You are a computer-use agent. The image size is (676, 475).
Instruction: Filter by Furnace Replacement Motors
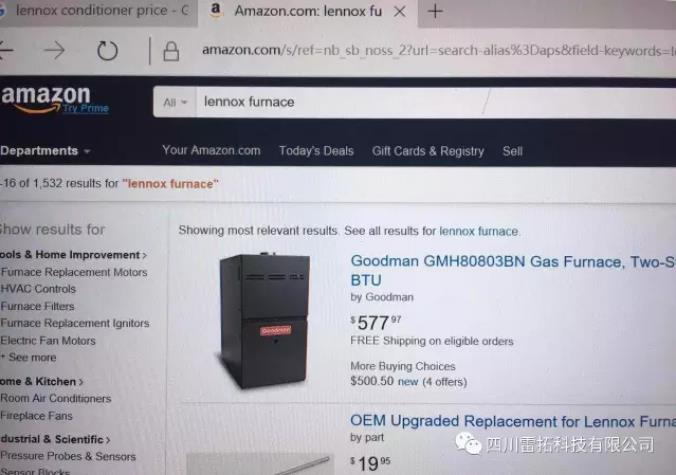pyautogui.click(x=74, y=272)
